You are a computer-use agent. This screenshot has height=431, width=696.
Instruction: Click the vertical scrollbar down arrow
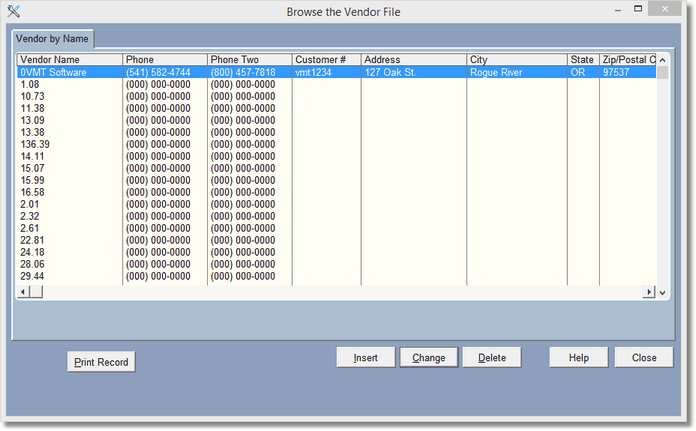coord(662,292)
